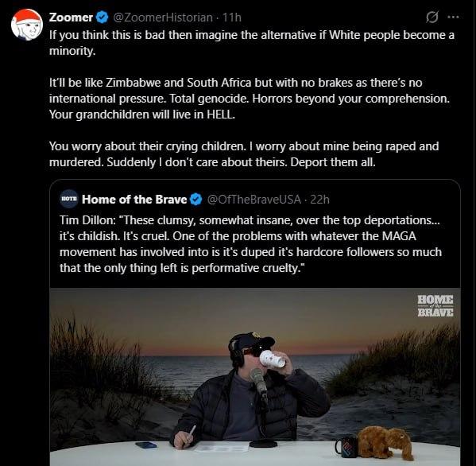Image resolution: width=476 pixels, height=466 pixels.
Task: Open the Home of the Brave display name
Action: click(x=134, y=200)
